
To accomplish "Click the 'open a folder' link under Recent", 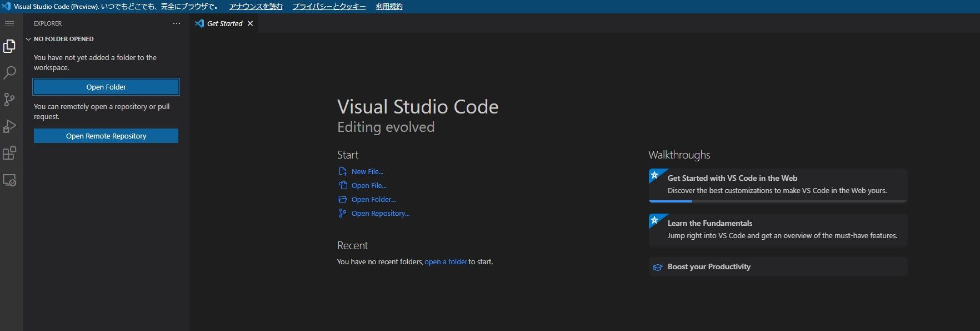I will [x=446, y=261].
